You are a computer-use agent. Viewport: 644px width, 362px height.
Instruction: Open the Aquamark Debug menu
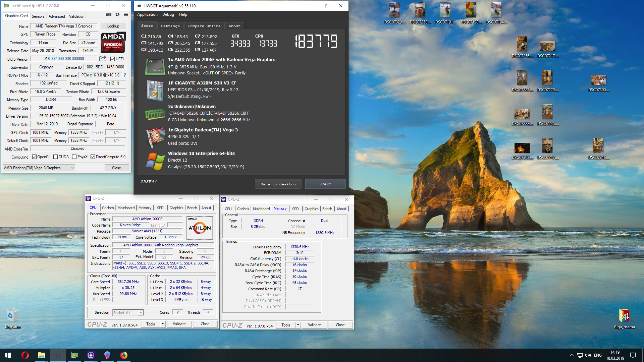click(168, 14)
